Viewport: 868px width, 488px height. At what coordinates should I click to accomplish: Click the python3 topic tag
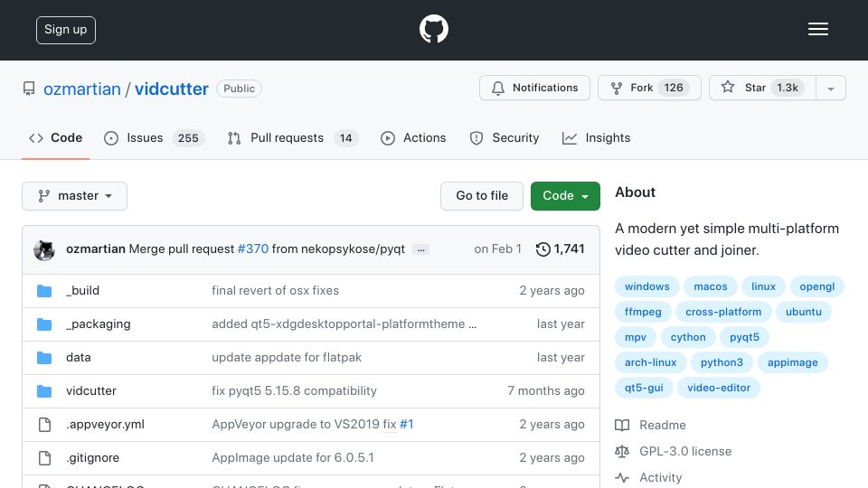(722, 363)
